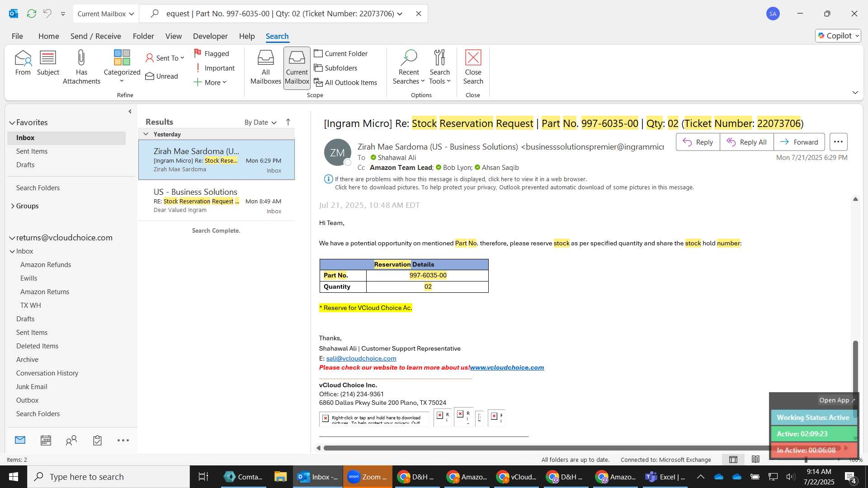Screen dimensions: 868x488
Task: Open the People view icon
Action: pos(71,440)
